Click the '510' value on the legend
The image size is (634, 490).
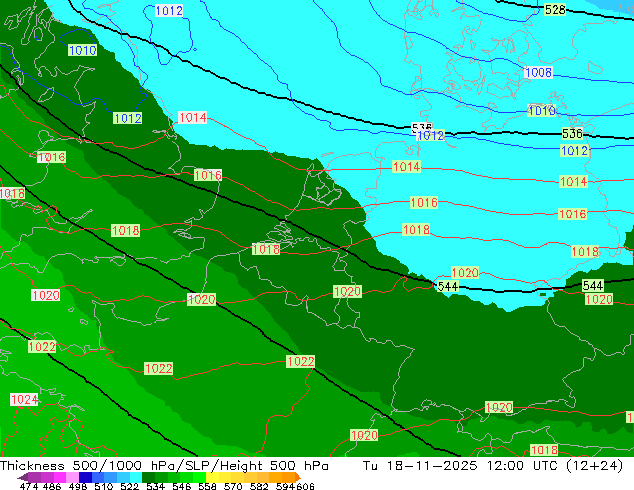(104, 486)
